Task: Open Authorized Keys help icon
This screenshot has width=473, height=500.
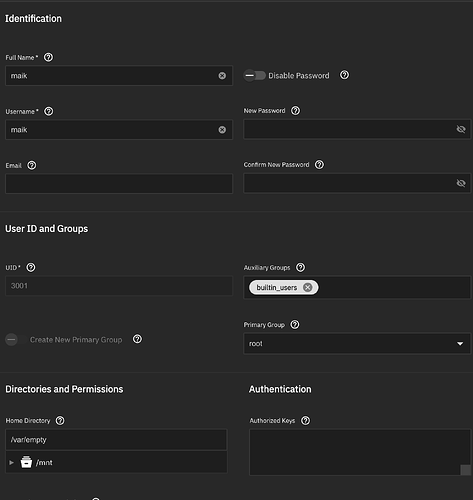Action: pos(305,421)
